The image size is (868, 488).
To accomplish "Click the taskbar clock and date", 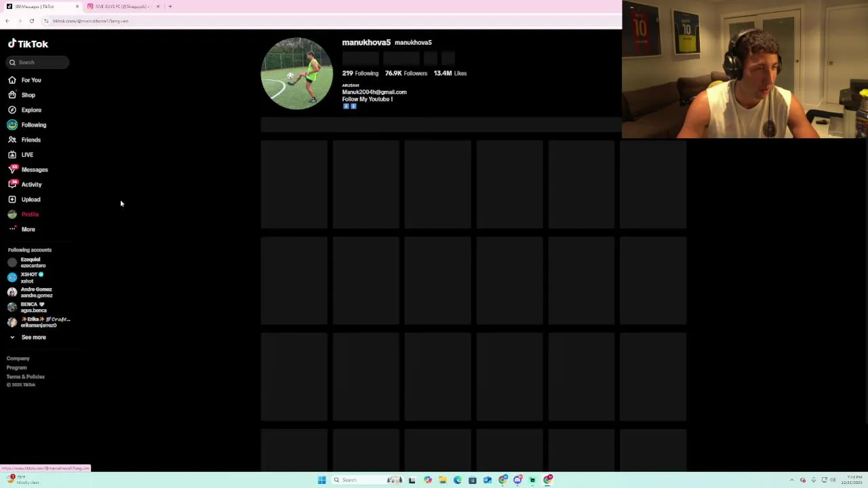I will click(x=852, y=480).
